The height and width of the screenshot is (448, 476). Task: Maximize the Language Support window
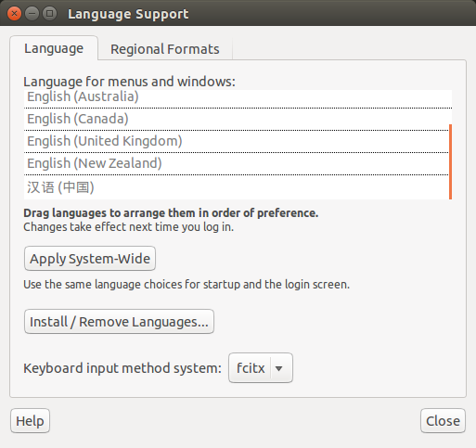tap(49, 14)
